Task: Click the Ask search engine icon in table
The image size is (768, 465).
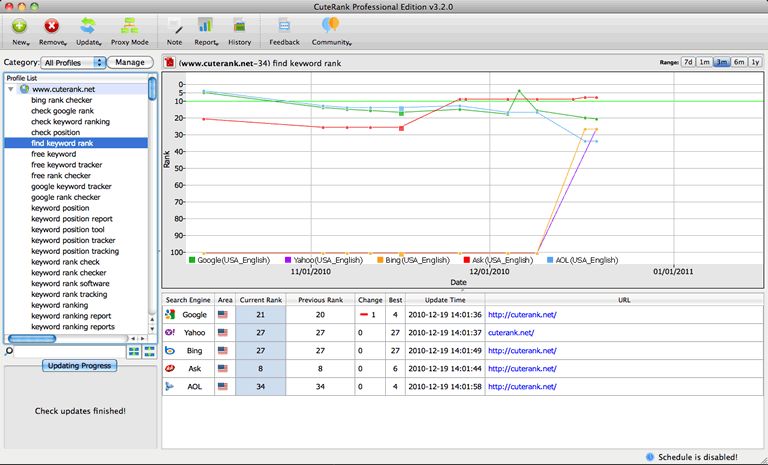Action: 169,368
